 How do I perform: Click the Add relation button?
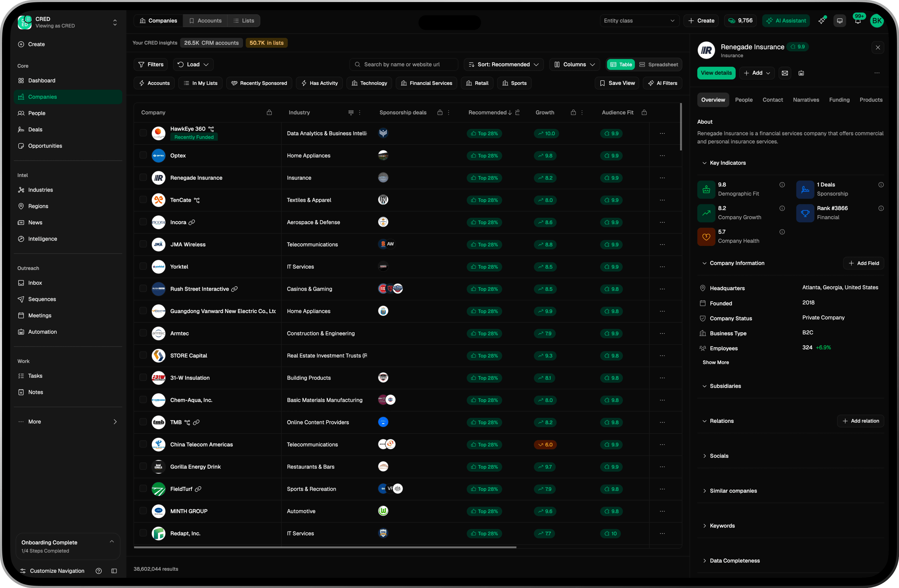point(860,421)
